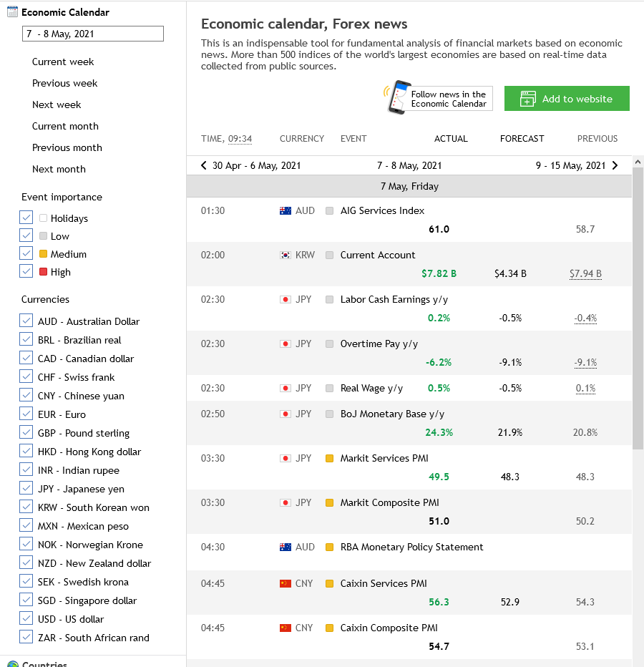
Task: Toggle KRW - South Korean won checkbox
Action: [26, 507]
